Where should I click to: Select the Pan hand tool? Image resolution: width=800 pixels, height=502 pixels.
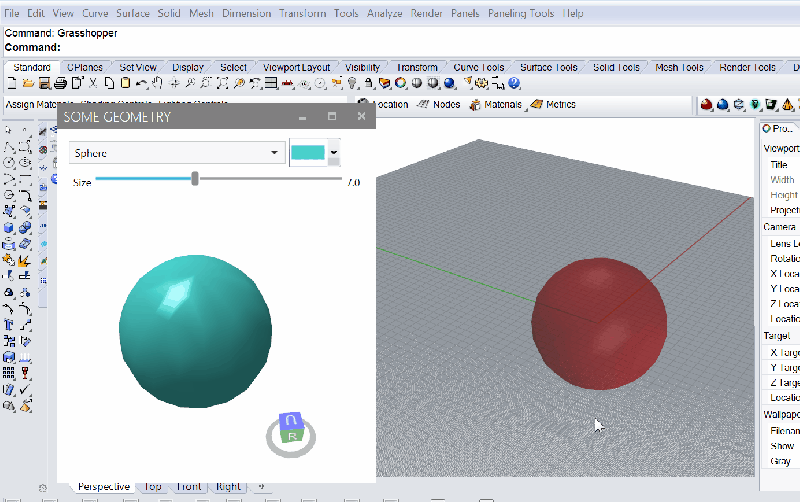pyautogui.click(x=157, y=83)
